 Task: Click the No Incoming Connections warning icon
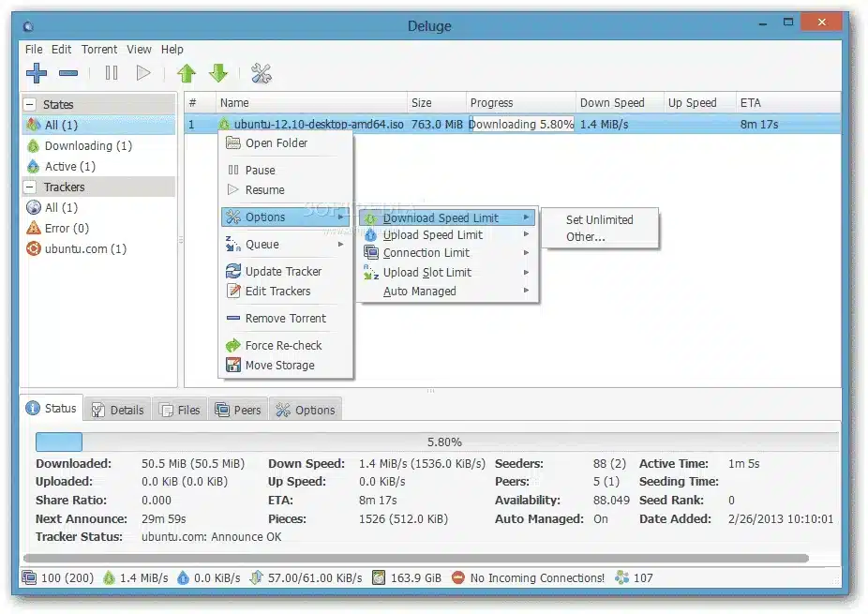(457, 577)
